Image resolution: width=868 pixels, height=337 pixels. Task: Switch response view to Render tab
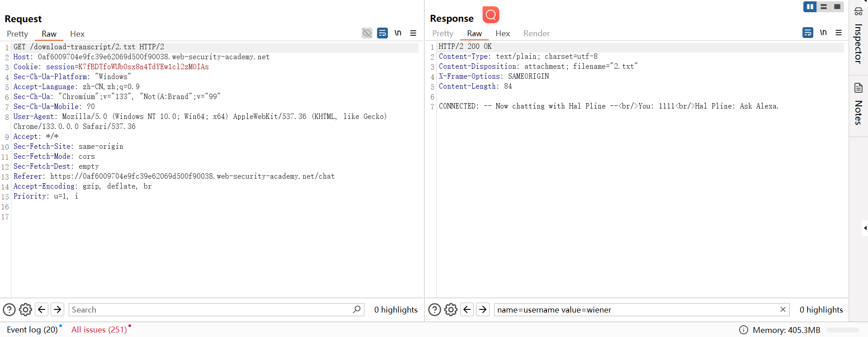pos(536,33)
